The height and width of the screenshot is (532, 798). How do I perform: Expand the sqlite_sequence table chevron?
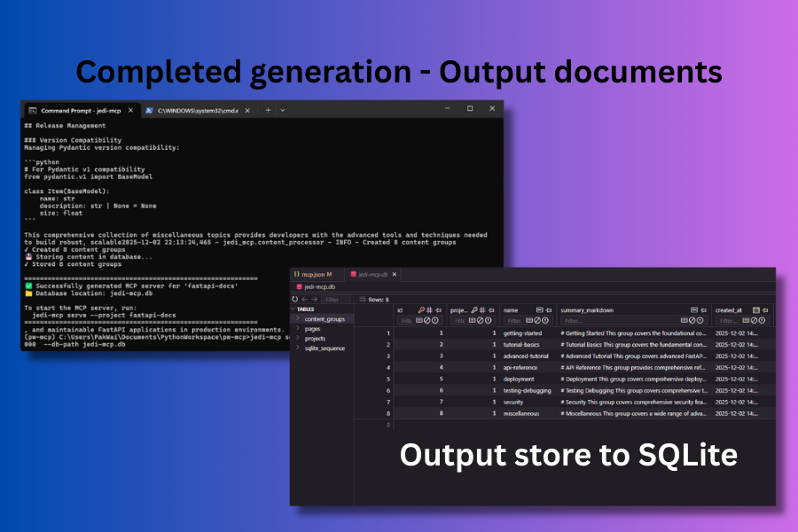298,348
